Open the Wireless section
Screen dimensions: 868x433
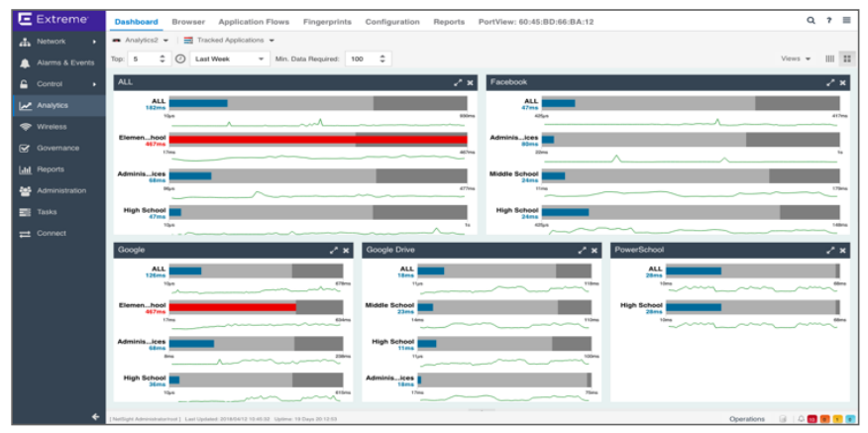tap(58, 127)
